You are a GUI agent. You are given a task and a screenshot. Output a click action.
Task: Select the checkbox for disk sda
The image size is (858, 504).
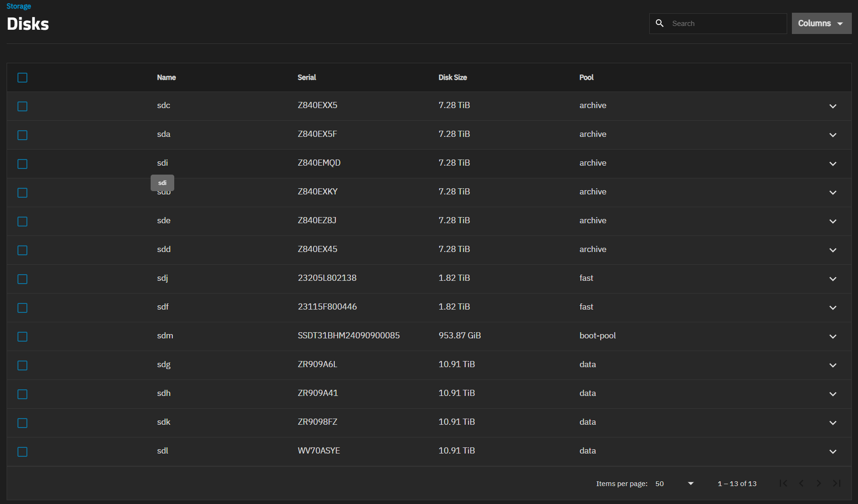(22, 135)
